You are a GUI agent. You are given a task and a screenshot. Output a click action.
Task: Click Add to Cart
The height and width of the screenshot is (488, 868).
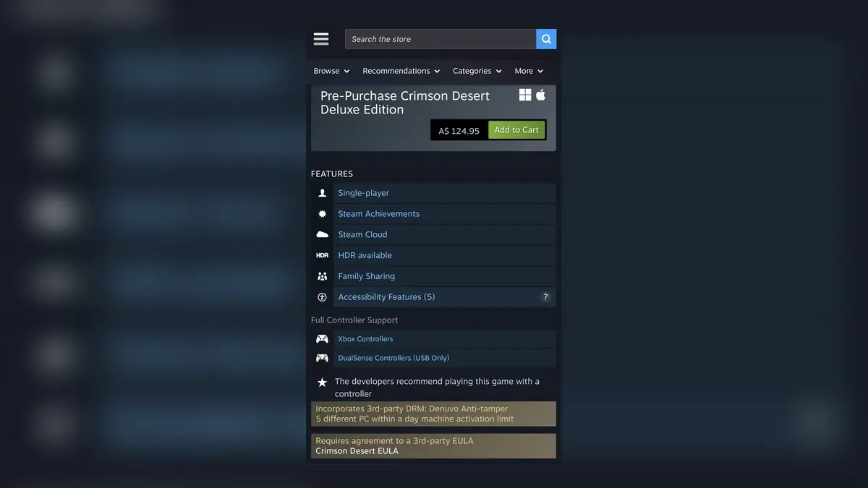point(516,129)
